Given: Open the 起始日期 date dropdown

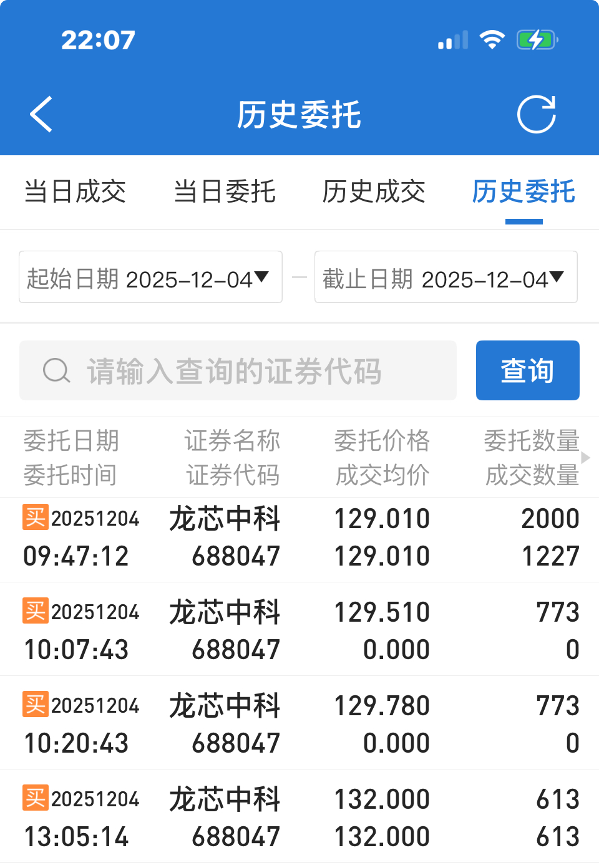Looking at the screenshot, I should 150,277.
